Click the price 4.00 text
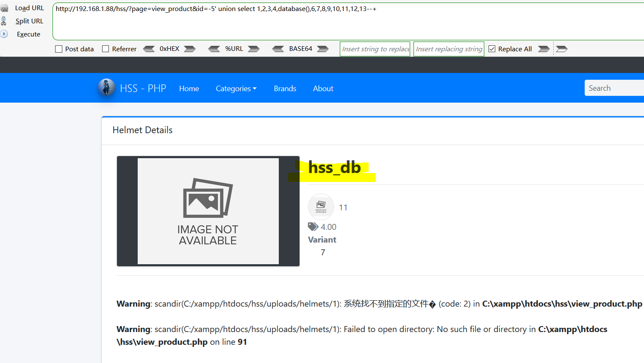The height and width of the screenshot is (363, 644). (328, 227)
